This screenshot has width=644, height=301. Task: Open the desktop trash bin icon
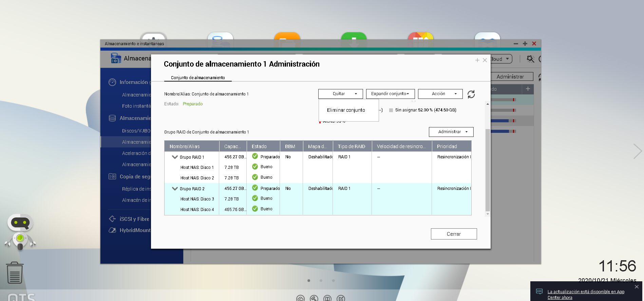(x=15, y=272)
